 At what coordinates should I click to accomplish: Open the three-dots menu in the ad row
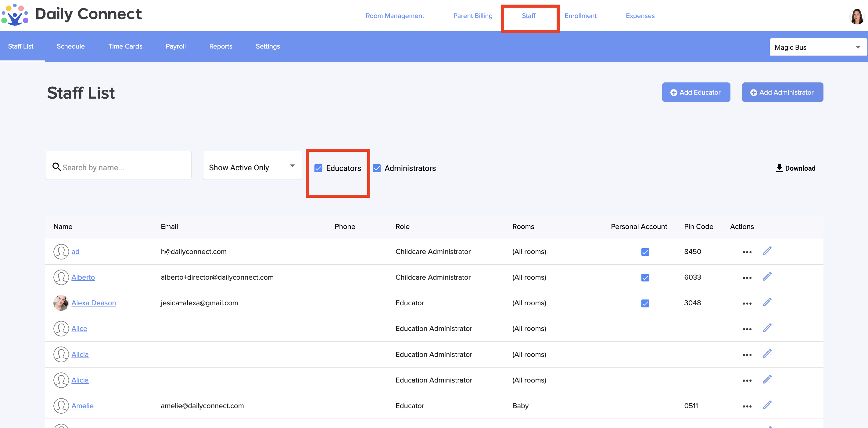point(747,252)
